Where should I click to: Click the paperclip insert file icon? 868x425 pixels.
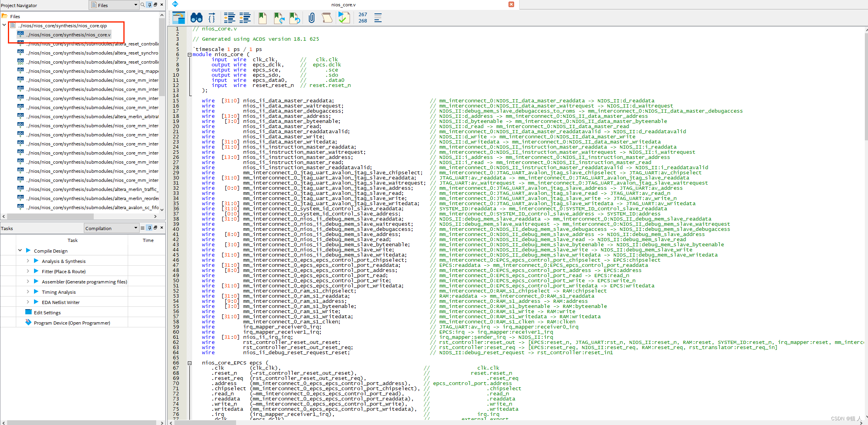(x=312, y=18)
